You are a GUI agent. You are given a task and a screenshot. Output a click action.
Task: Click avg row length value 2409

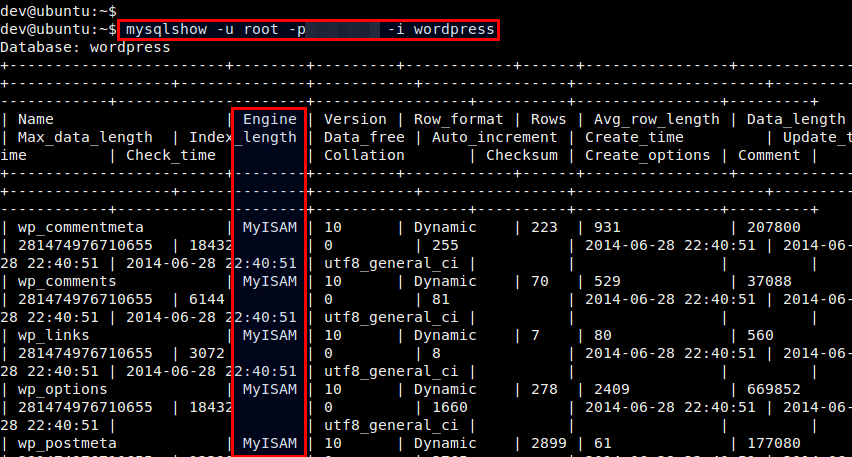(611, 390)
